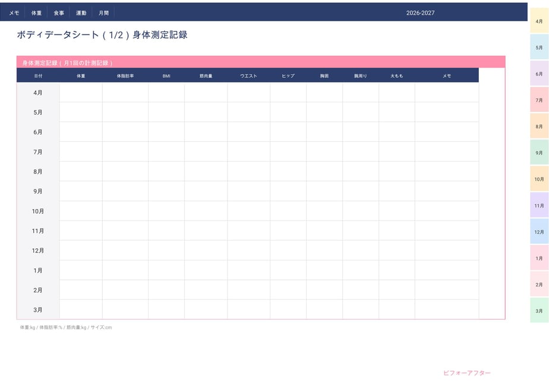Viewport: 549px width, 392px height.
Task: Click the メモ column header in table
Action: (x=447, y=75)
